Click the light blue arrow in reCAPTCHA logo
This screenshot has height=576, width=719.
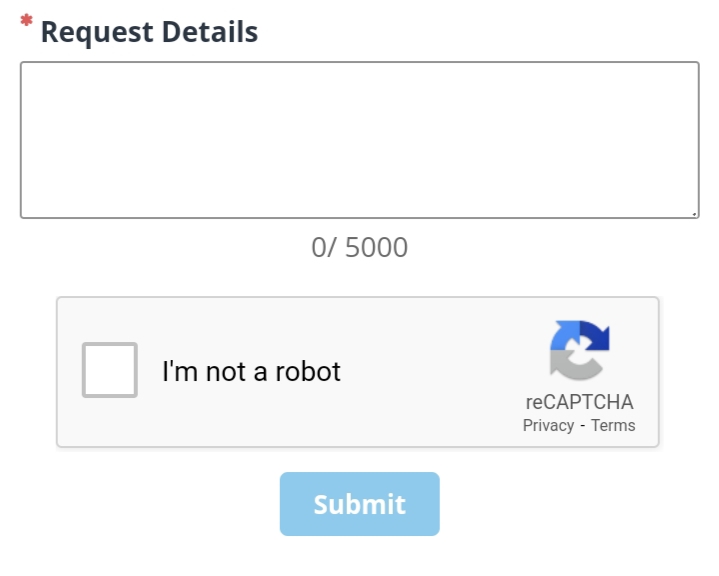tap(562, 337)
